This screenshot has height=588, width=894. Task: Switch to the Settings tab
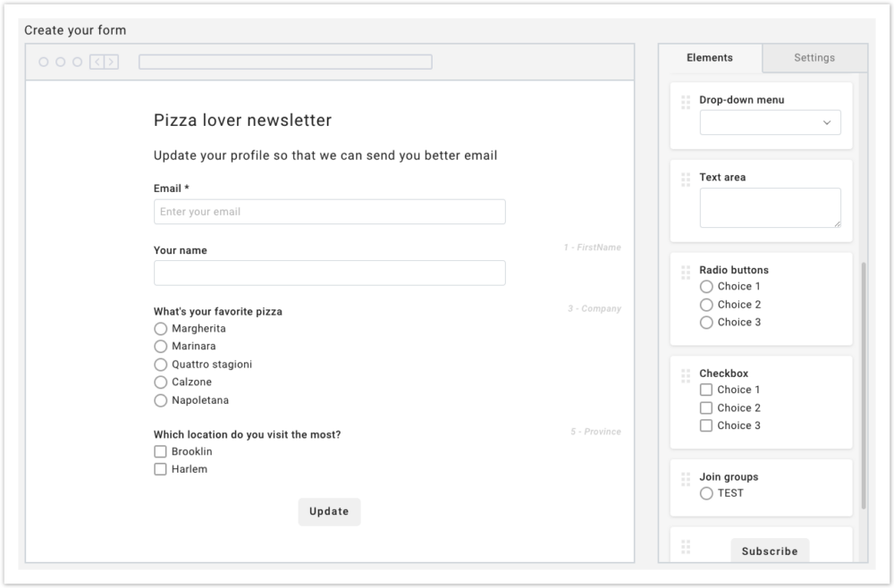814,58
